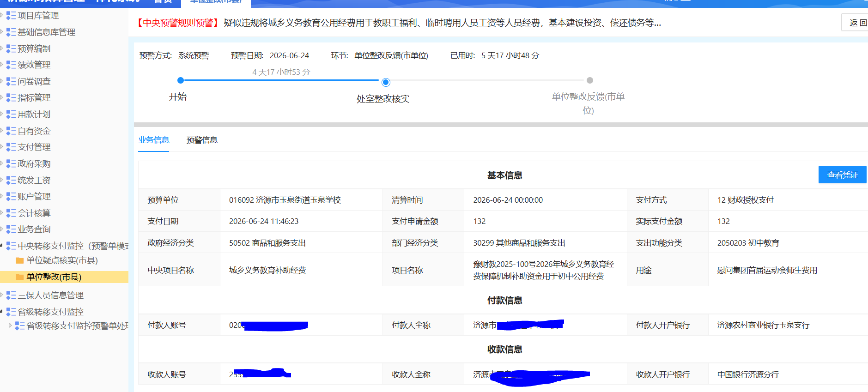Click the icon beside 账户管理
868x392 pixels.
coord(11,197)
